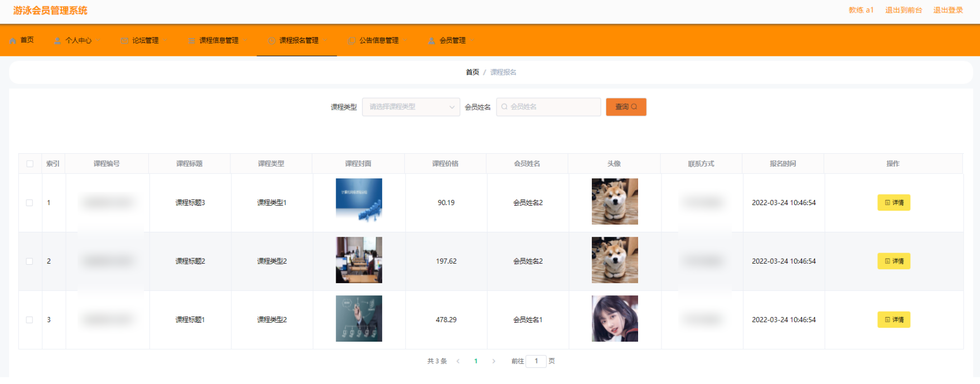The image size is (980, 384).
Task: Tick the checkbox for row index 2
Action: click(x=30, y=261)
